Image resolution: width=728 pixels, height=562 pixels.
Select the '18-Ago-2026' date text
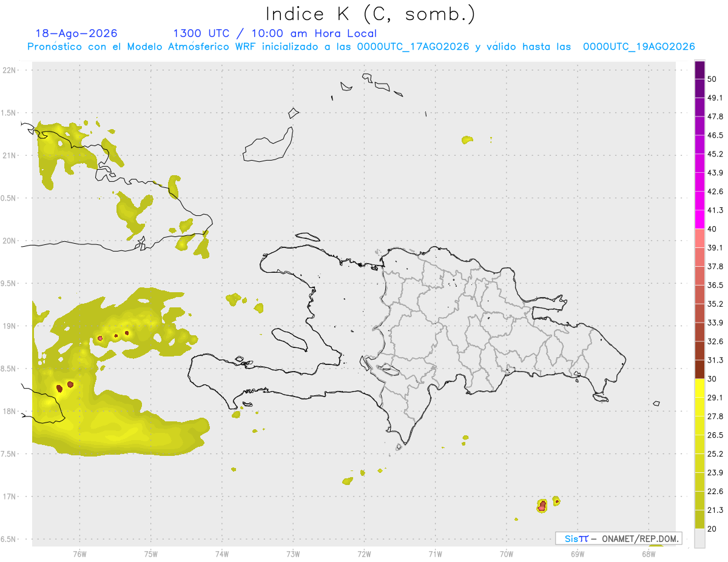76,33
